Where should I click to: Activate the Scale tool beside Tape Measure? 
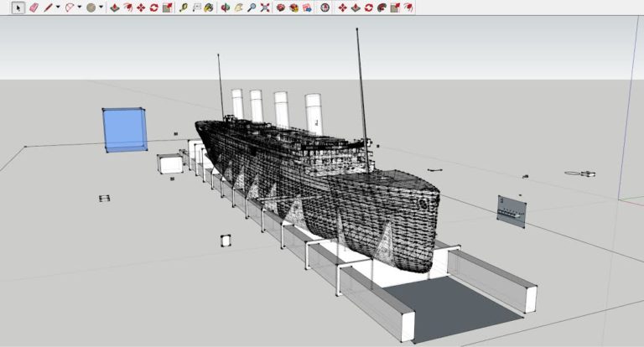pyautogui.click(x=167, y=8)
